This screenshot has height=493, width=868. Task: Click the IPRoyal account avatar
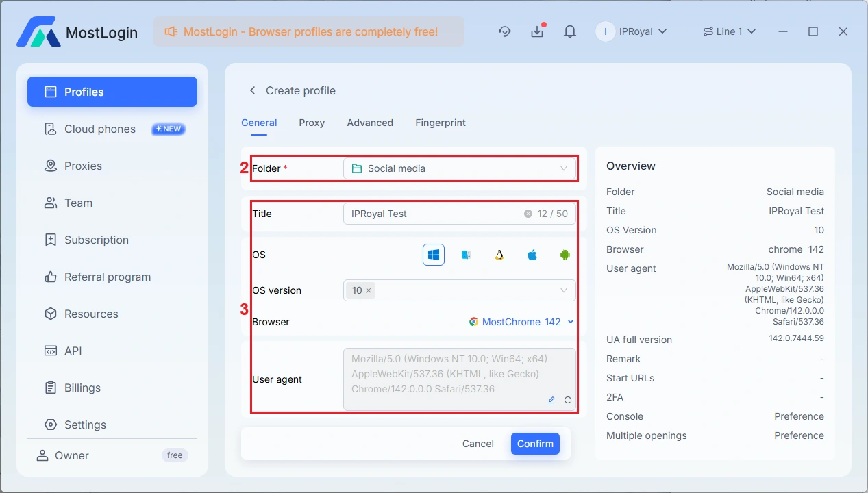tap(605, 31)
